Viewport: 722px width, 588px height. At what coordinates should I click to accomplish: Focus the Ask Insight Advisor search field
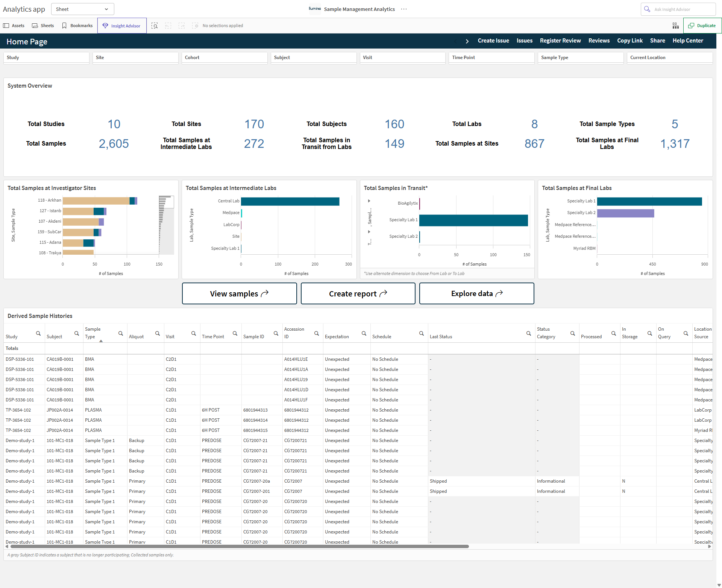[678, 9]
